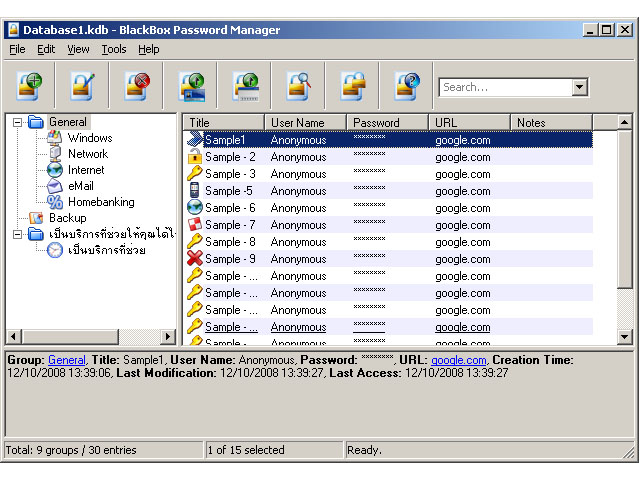The width and height of the screenshot is (640, 480).
Task: Collapse the Thai-named group tree node
Action: tap(17, 234)
